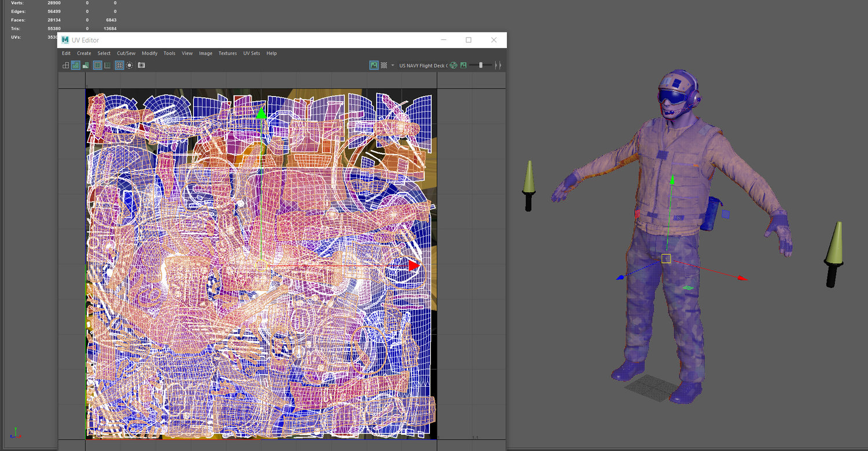Click the RGB channels icon
This screenshot has height=451, width=868.
point(454,65)
